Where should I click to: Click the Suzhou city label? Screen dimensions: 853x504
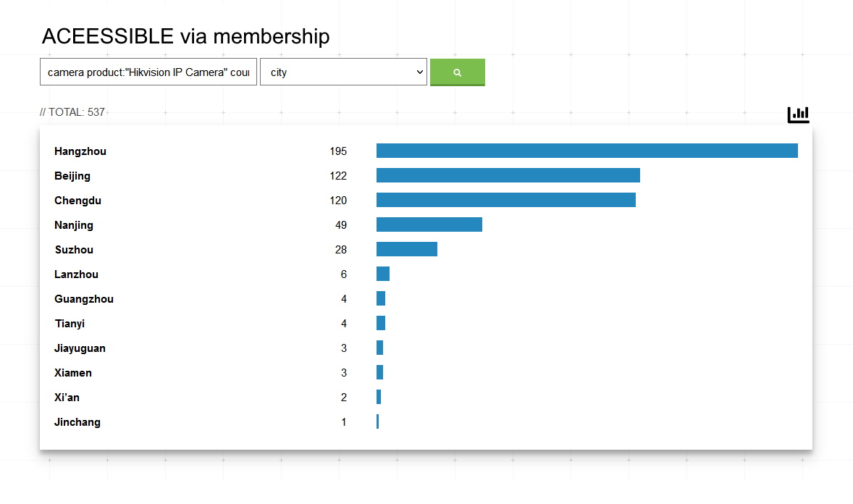pos(74,250)
